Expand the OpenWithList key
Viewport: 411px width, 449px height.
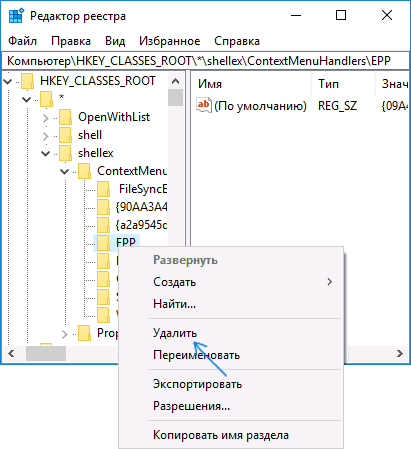(46, 118)
